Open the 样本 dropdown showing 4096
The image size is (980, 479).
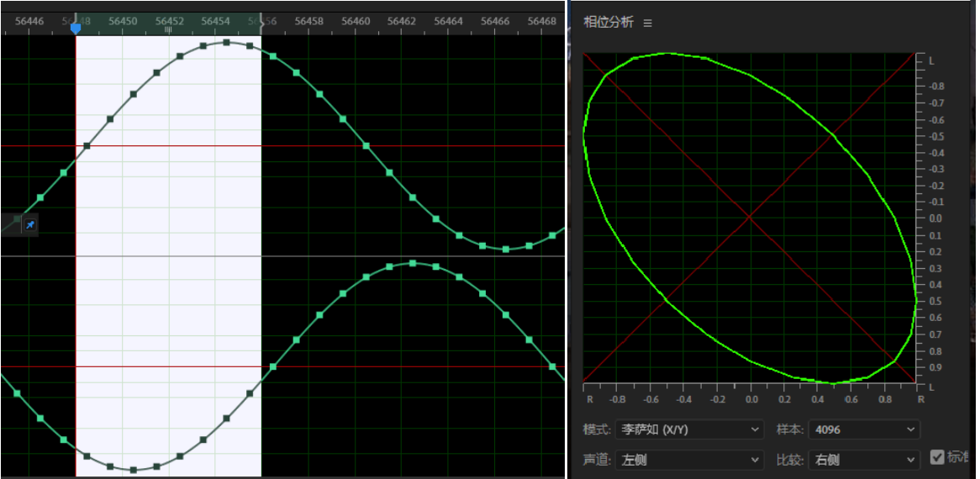tap(863, 429)
